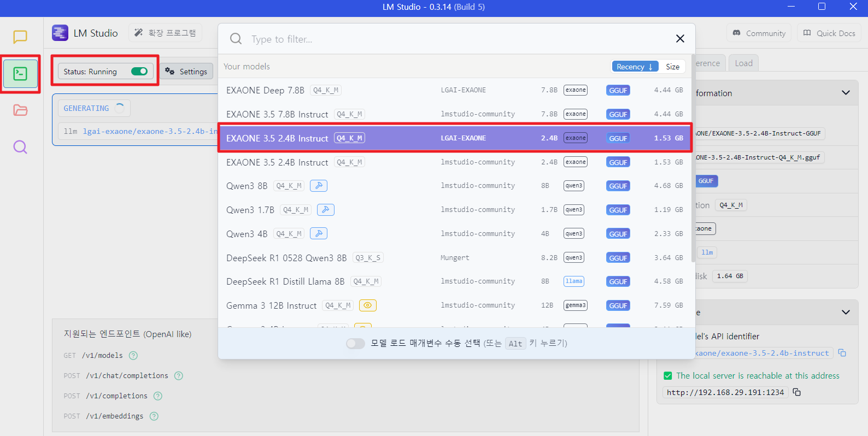Image resolution: width=868 pixels, height=436 pixels.
Task: Open the Developer terminal sidebar icon
Action: [20, 74]
